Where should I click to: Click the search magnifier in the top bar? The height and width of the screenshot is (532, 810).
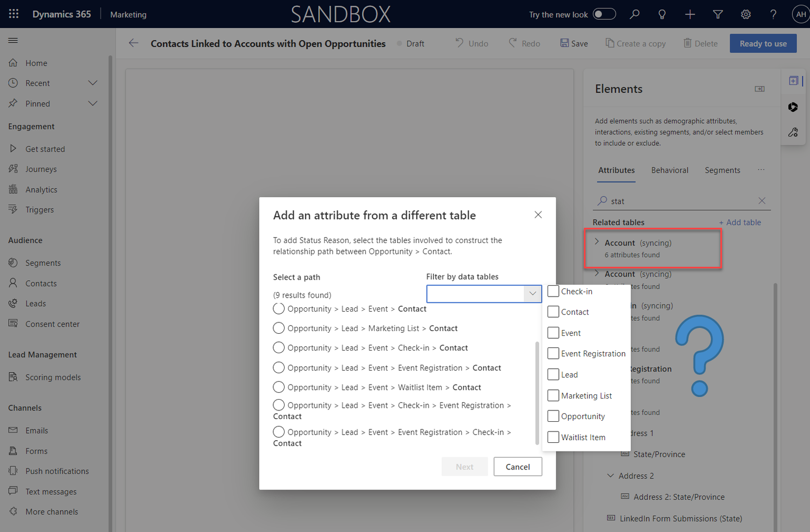634,14
